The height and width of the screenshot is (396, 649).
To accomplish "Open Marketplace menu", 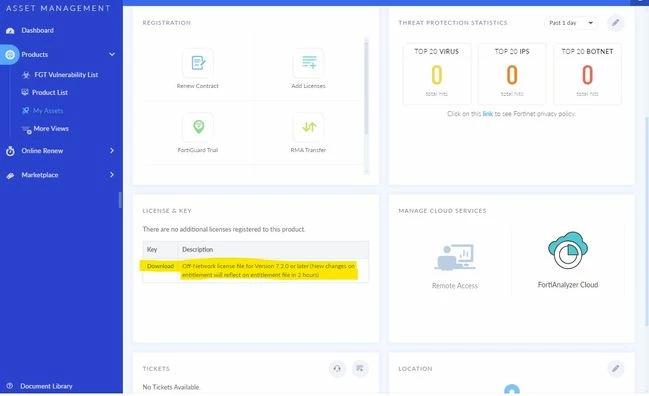I will 40,175.
